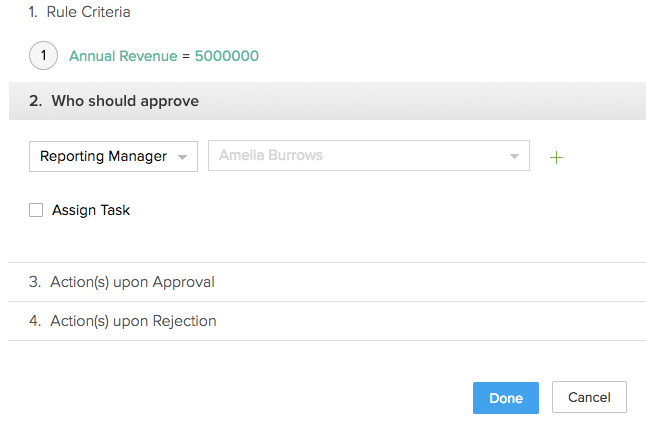Viewport: 646px width, 425px height.
Task: Tick the Assign Task checkbox
Action: [37, 210]
